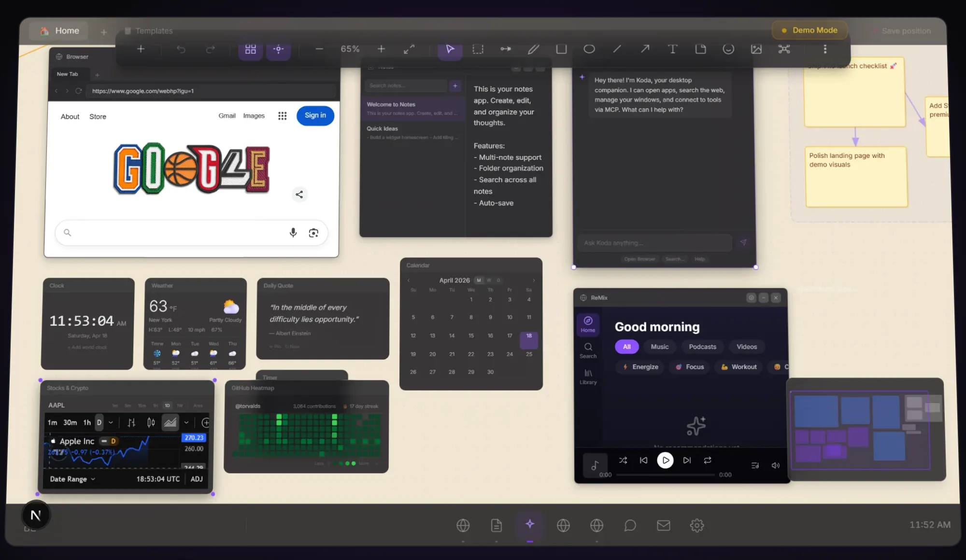Play music in ReMix player
This screenshot has height=560, width=966.
665,460
